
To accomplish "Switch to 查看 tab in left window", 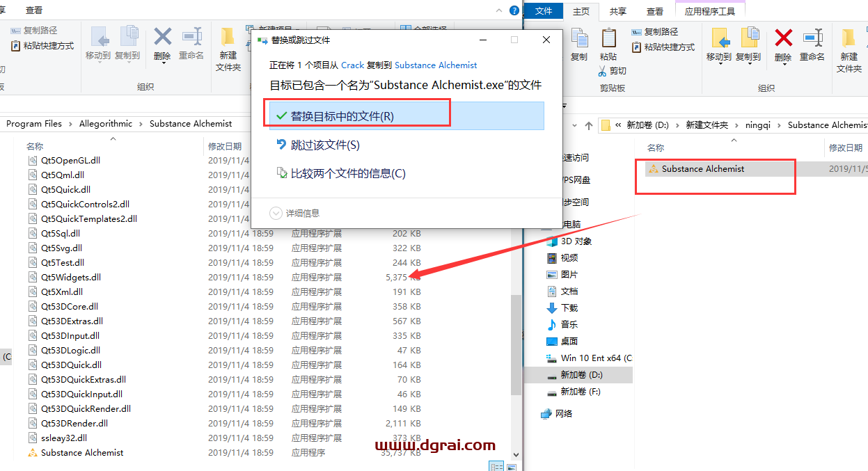I will pos(33,10).
